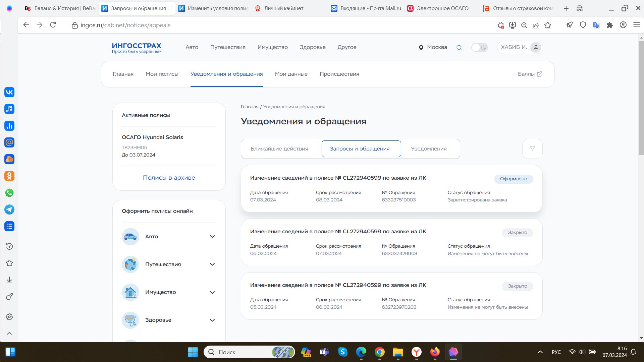Click the filter funnel icon

point(532,149)
